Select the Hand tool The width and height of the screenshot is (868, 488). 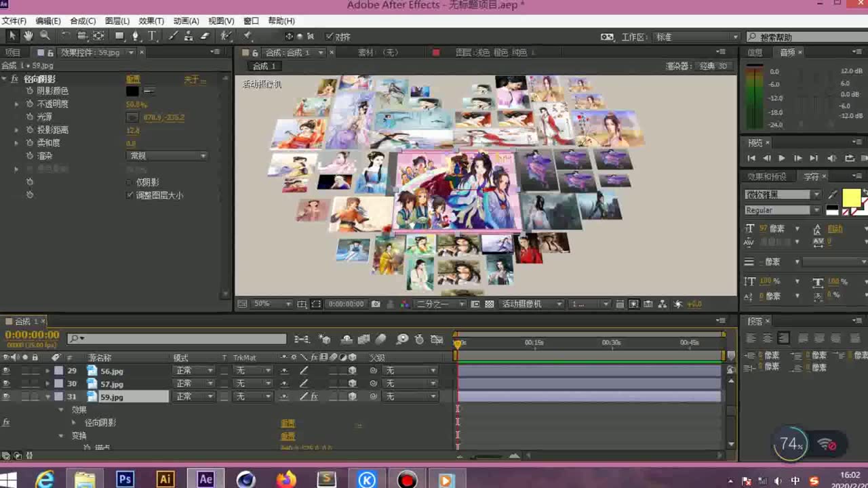click(28, 36)
